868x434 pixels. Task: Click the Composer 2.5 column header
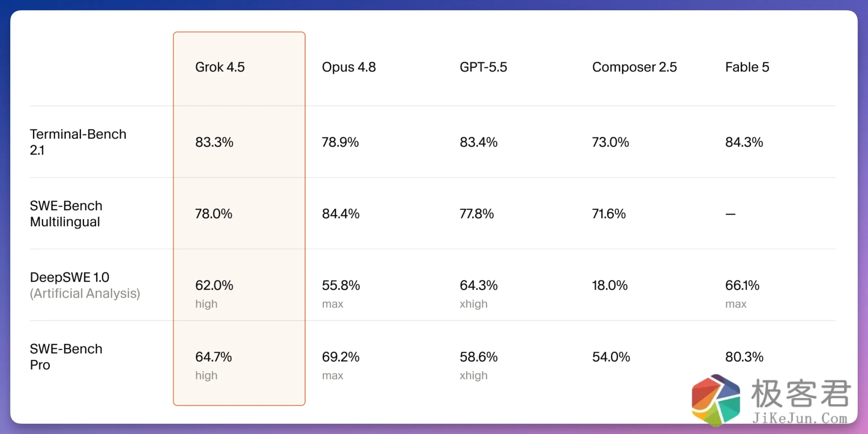click(634, 67)
